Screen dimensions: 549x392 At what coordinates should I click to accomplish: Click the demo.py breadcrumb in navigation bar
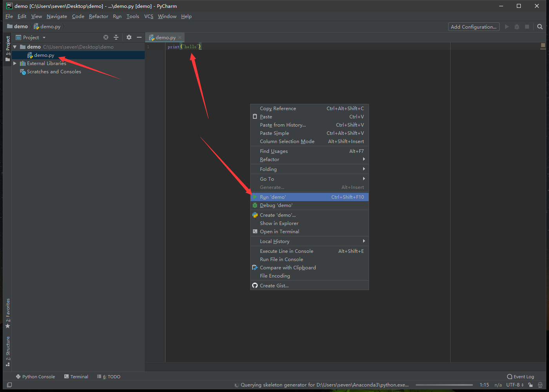(x=47, y=27)
